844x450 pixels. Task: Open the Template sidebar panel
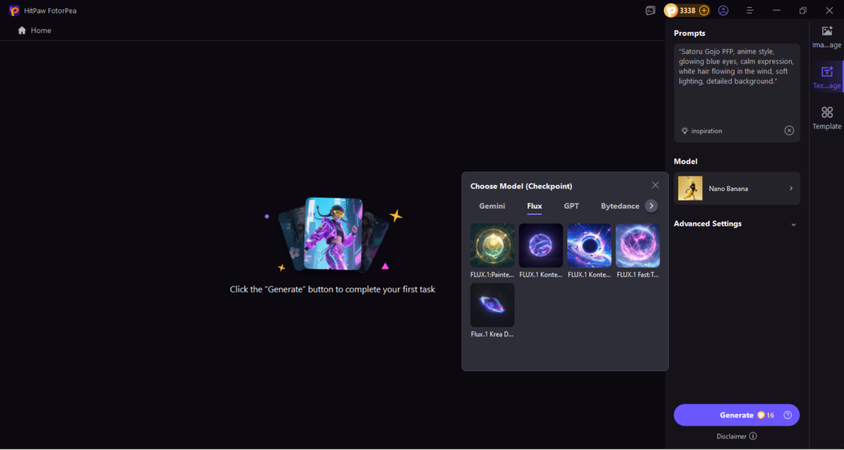click(x=827, y=118)
